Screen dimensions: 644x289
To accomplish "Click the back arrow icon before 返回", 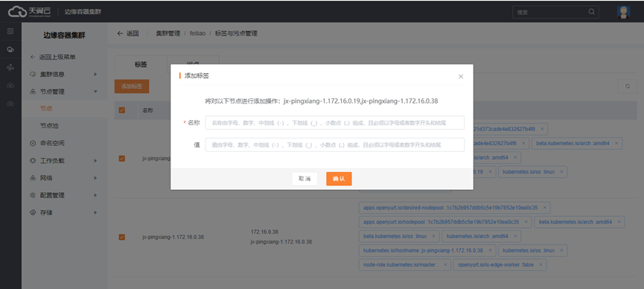I will tap(120, 34).
